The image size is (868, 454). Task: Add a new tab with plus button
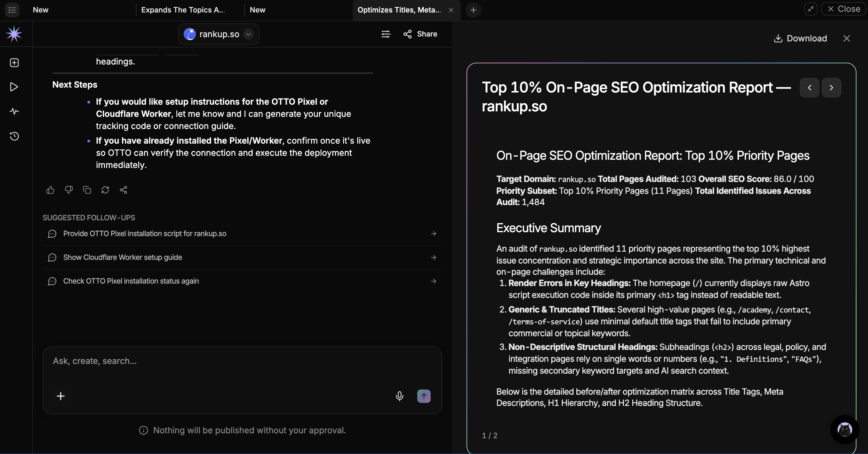473,10
